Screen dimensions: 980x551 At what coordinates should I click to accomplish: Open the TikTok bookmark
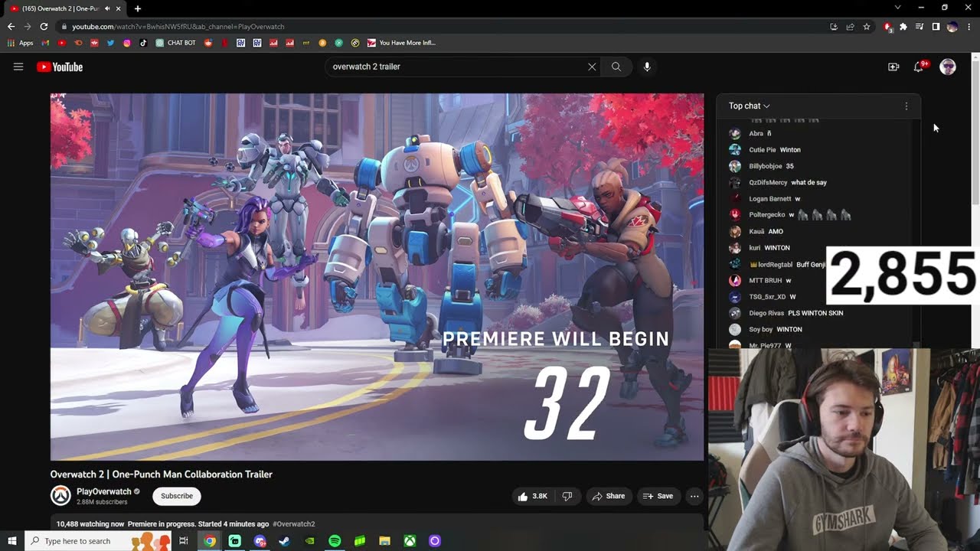143,43
